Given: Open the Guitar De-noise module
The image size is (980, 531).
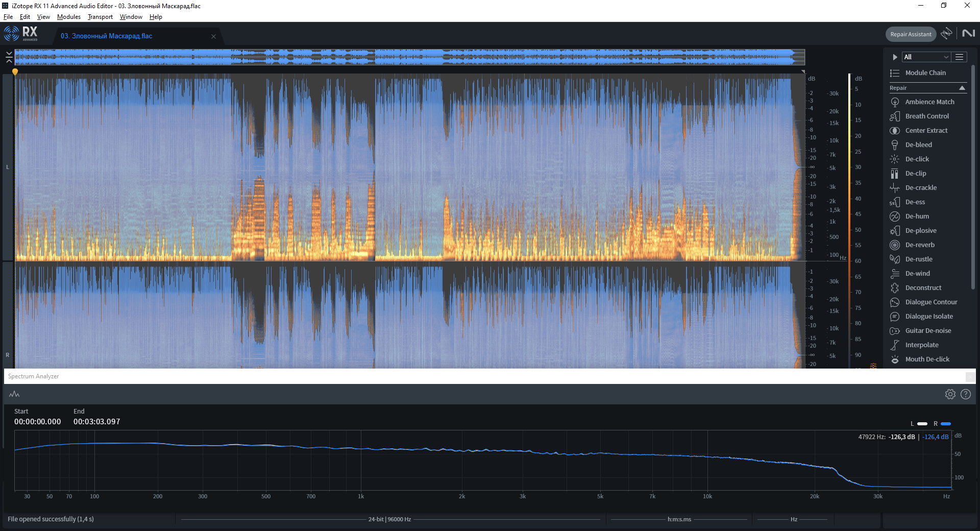Looking at the screenshot, I should [928, 331].
